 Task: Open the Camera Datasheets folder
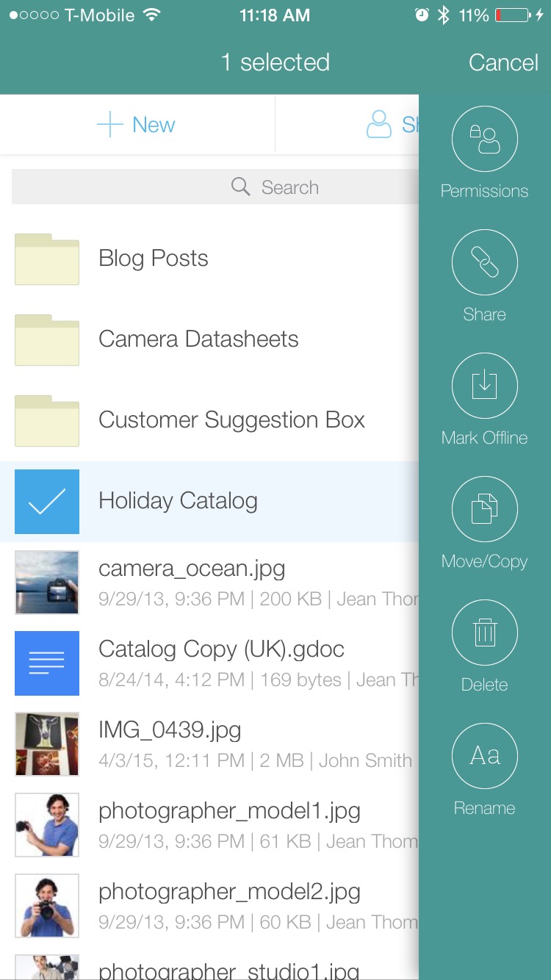point(198,339)
